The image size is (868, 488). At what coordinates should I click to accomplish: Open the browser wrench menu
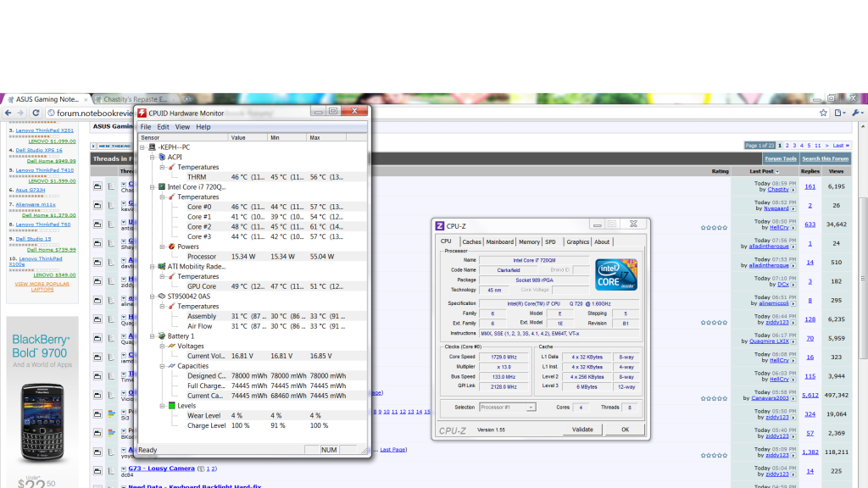click(857, 113)
